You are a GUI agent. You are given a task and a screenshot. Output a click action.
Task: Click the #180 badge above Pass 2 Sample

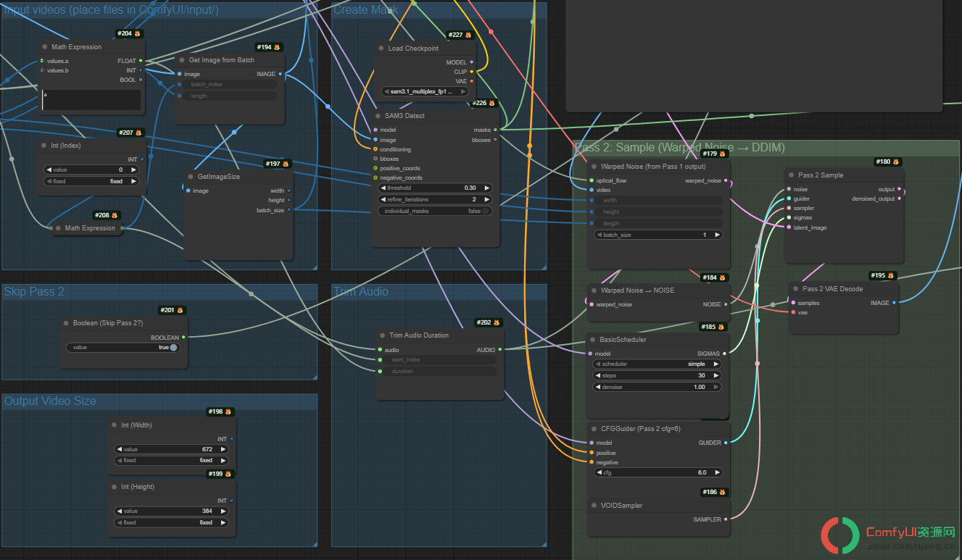(x=887, y=162)
